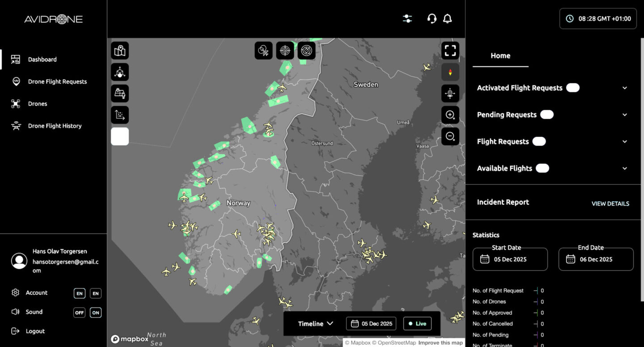Click the white color swatch on map

pos(120,136)
